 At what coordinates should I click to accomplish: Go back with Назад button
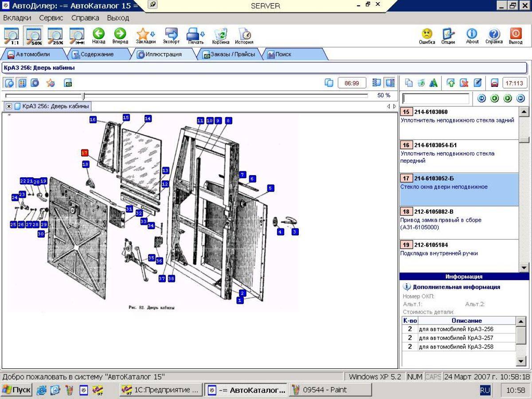point(98,36)
